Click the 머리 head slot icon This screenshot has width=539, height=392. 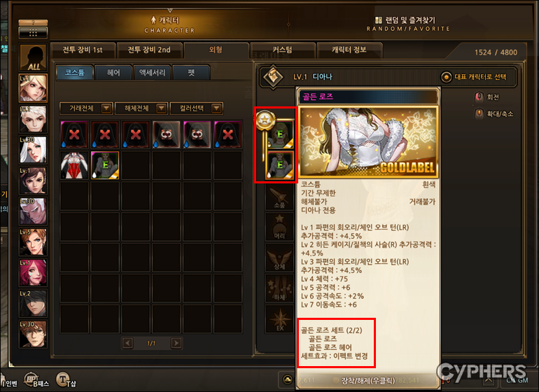[279, 227]
